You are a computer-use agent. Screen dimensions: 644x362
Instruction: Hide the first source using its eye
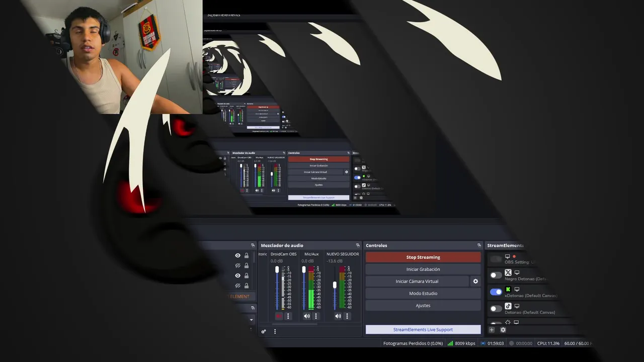click(x=237, y=255)
